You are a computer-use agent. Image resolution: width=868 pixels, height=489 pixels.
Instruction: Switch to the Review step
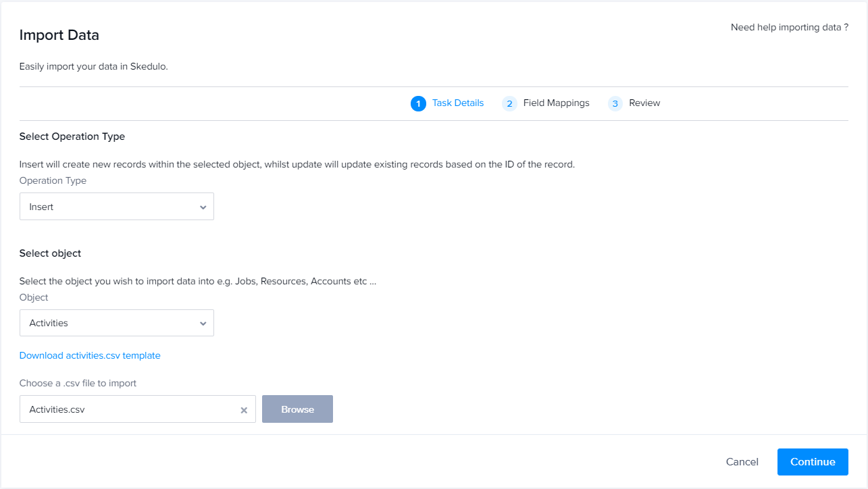(644, 103)
